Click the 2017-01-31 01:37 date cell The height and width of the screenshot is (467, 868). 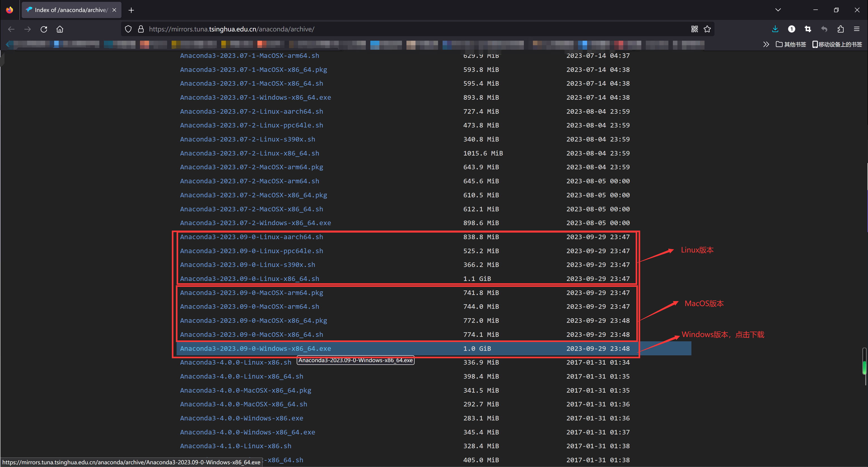click(598, 432)
